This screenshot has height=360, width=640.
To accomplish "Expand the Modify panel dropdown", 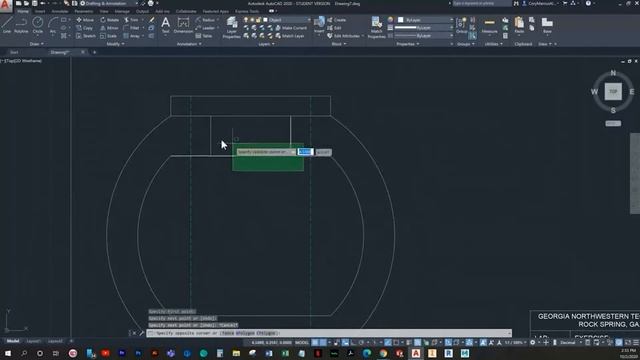I will tap(116, 44).
